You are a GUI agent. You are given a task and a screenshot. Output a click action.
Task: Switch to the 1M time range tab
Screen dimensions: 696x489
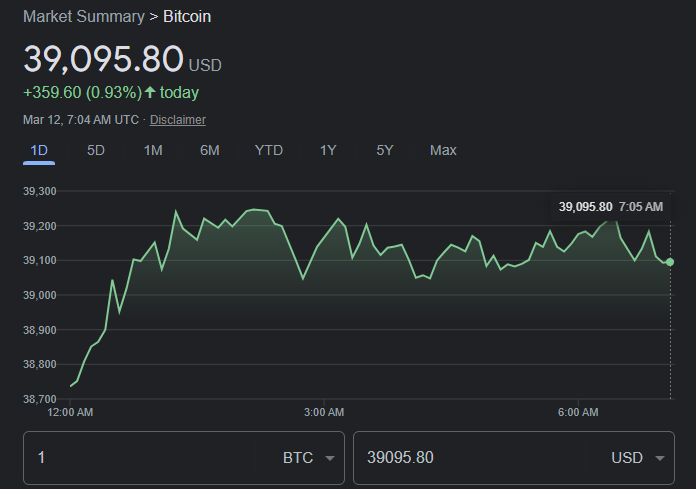tap(153, 150)
